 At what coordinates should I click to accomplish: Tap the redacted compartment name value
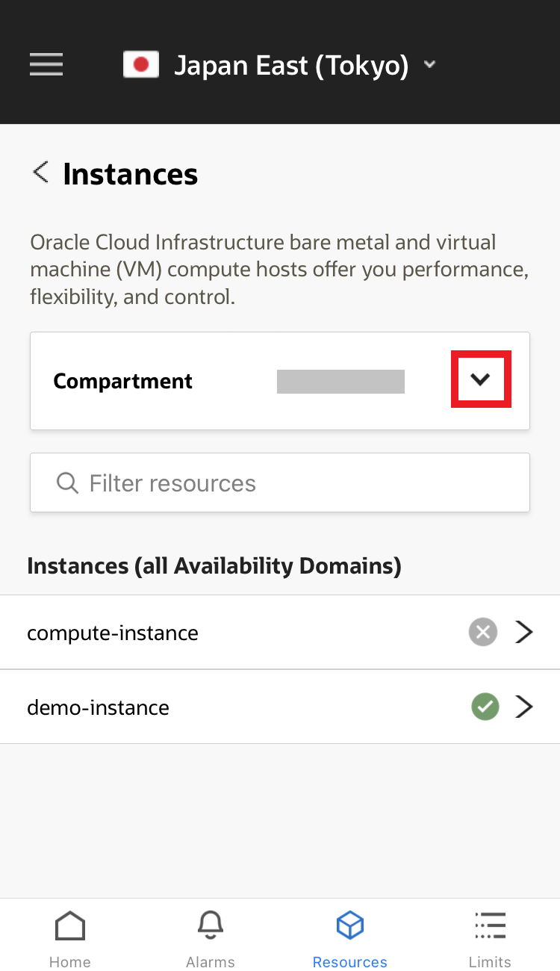tap(340, 381)
